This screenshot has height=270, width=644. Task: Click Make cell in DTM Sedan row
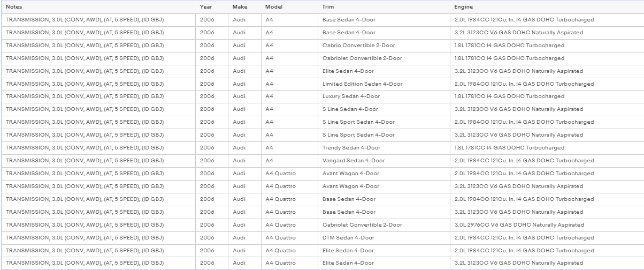244,238
